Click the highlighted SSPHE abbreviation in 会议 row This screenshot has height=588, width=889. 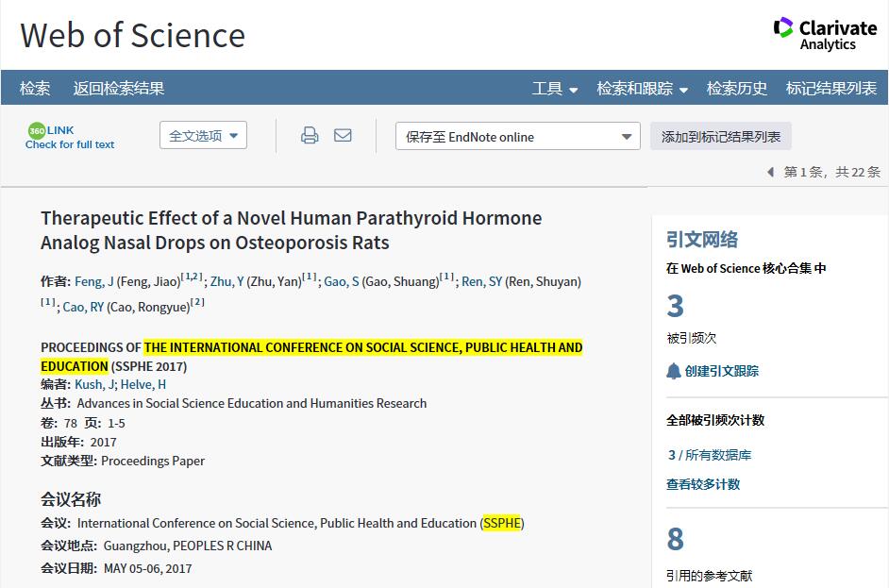coord(502,524)
